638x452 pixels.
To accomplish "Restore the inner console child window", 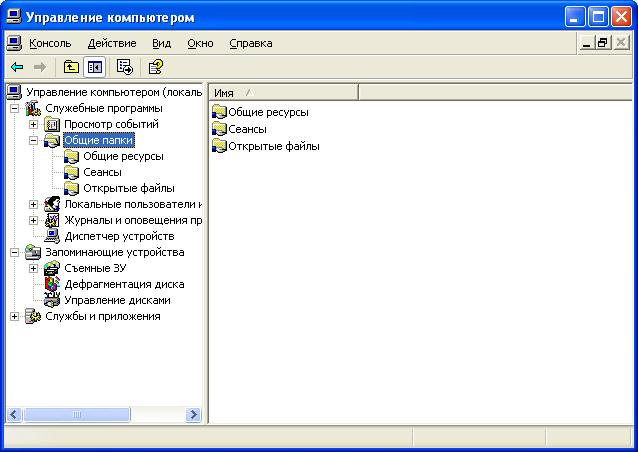I will click(x=603, y=43).
